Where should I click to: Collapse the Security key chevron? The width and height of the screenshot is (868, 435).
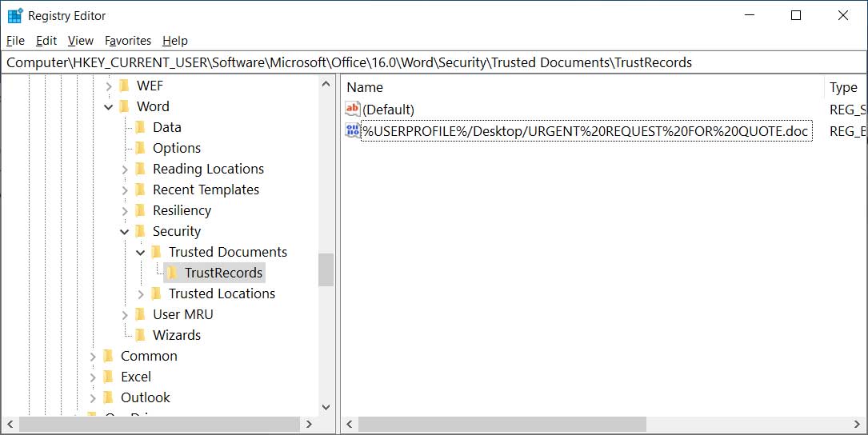(x=125, y=231)
